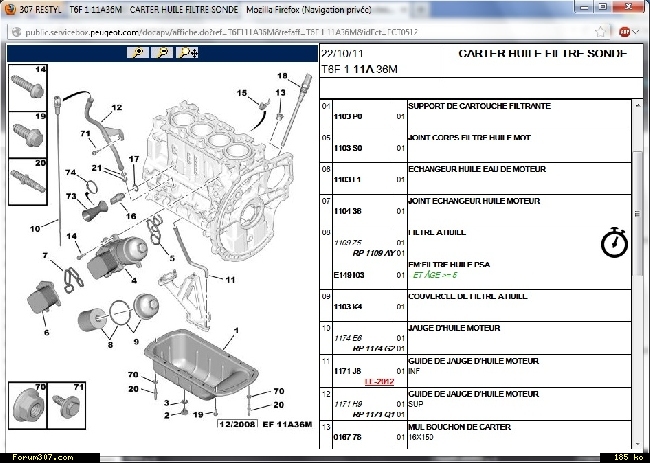Screen dimensions: 650x463
Task: Click the Adblock Plus ABP icon
Action: (624, 32)
